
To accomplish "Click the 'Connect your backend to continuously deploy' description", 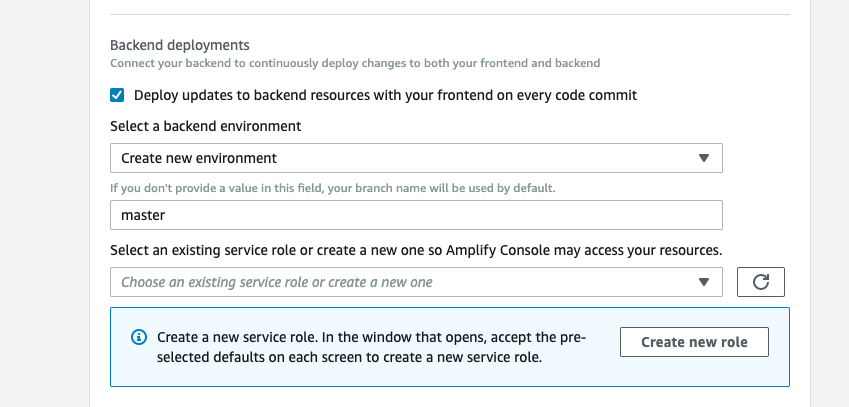I will pyautogui.click(x=355, y=63).
